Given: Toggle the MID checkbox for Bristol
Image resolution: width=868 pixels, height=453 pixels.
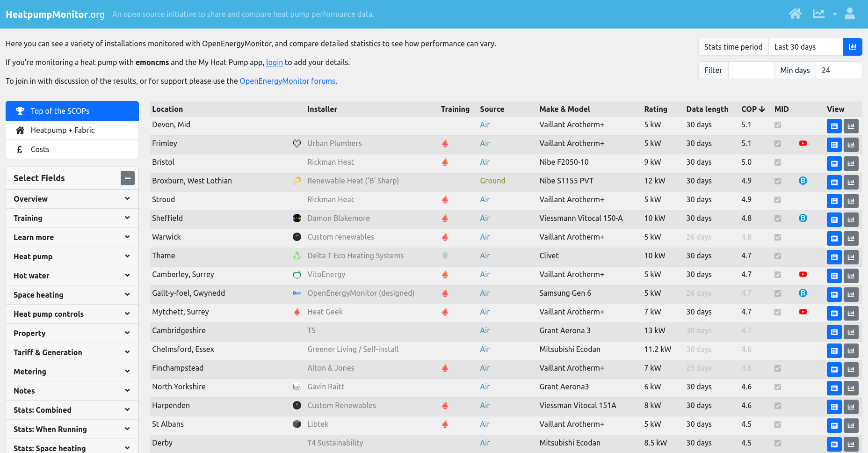Looking at the screenshot, I should tap(778, 162).
